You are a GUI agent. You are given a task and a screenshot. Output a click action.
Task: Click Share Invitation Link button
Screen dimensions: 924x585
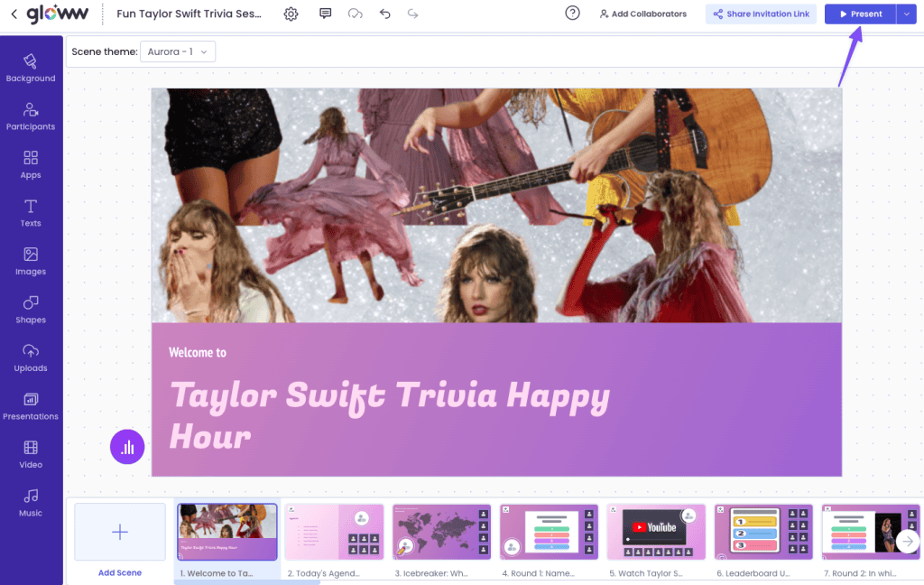click(761, 14)
